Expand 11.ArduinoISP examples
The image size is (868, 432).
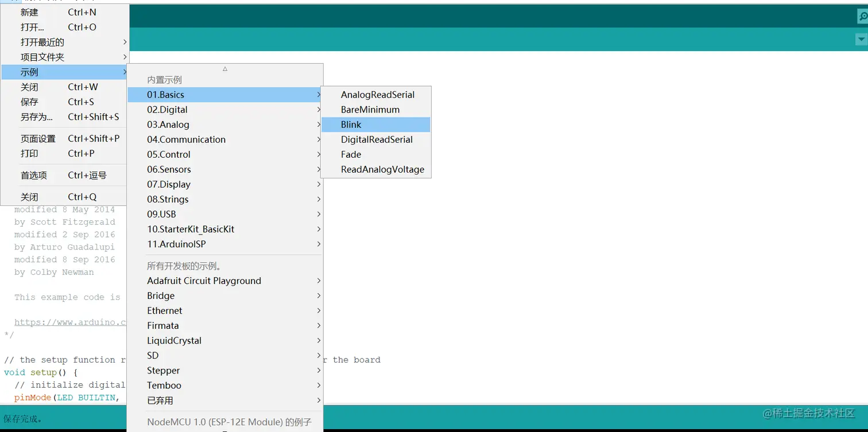pyautogui.click(x=225, y=244)
